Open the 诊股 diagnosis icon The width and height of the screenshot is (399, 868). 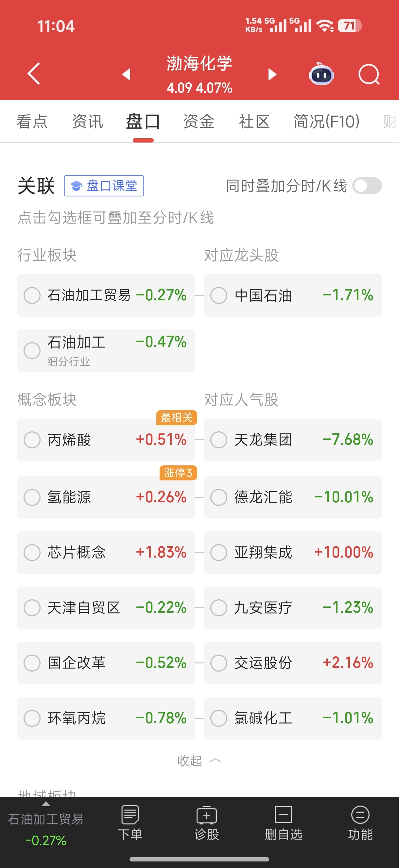[206, 822]
